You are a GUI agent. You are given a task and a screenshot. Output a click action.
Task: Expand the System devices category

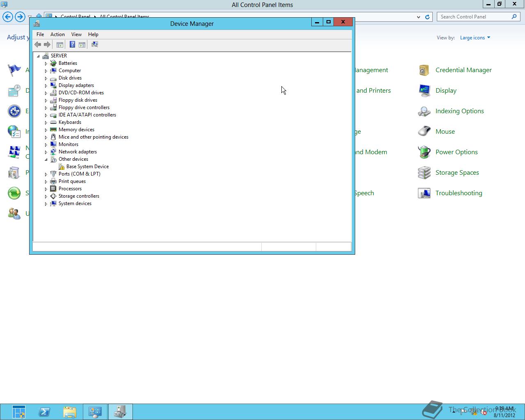click(x=46, y=203)
